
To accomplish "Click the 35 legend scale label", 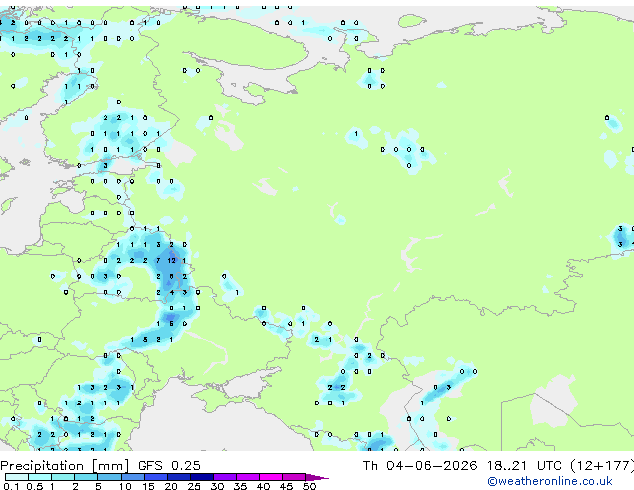I will pyautogui.click(x=240, y=486).
